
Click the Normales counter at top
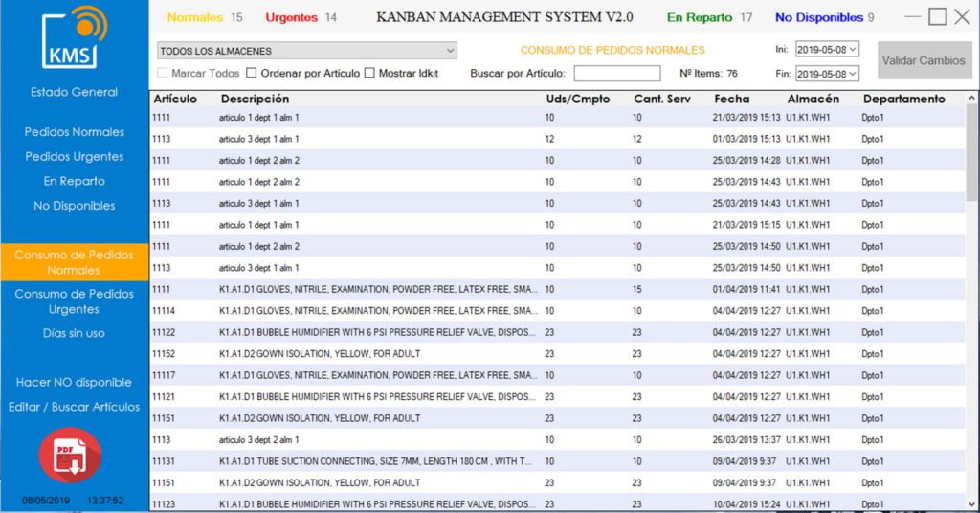[x=205, y=17]
